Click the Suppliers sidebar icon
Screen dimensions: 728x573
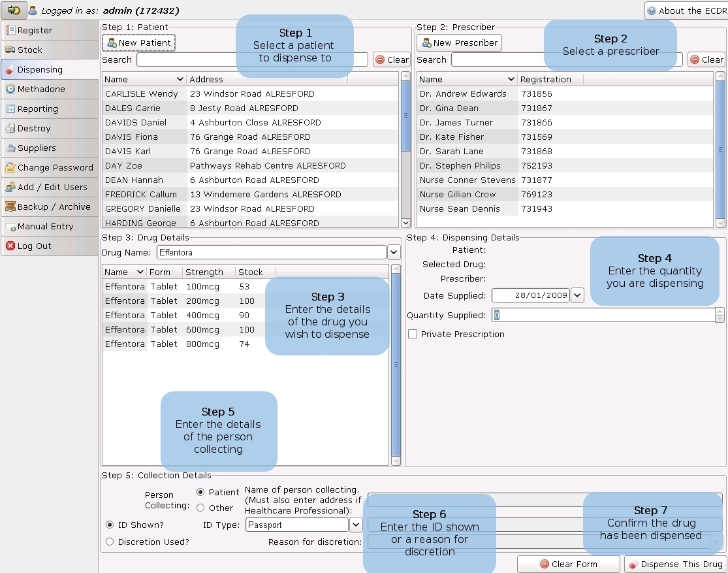coord(10,148)
